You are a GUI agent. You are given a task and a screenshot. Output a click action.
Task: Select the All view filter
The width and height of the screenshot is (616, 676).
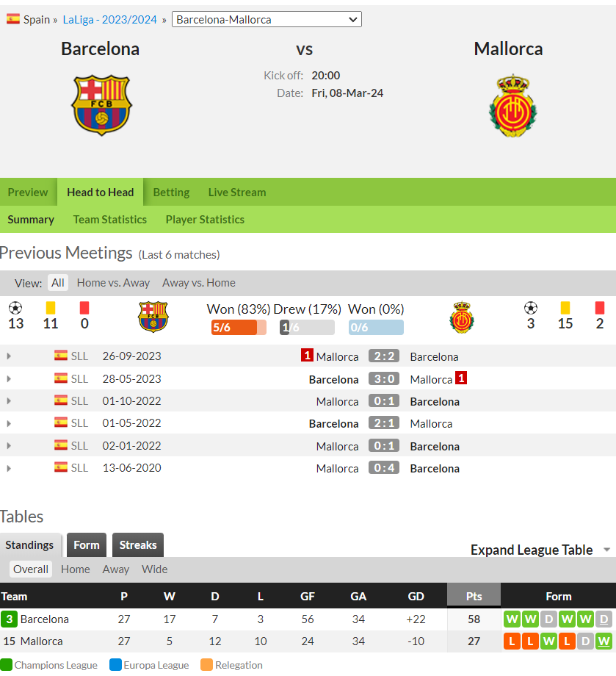tap(58, 283)
